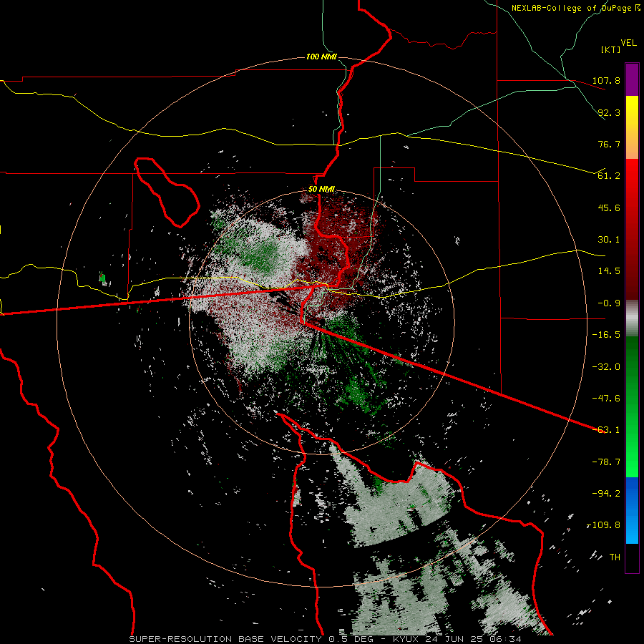Viewport: 644px width, 644px height.
Task: Click the -109.8 velocity scale value
Action: 604,525
